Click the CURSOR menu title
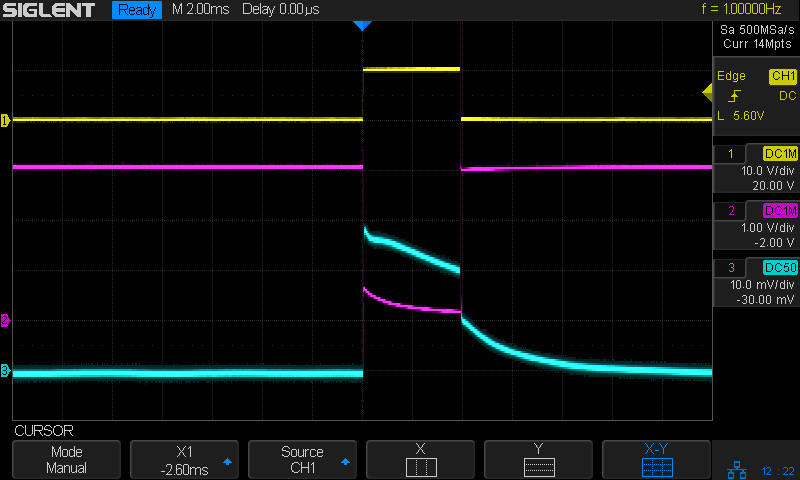 (43, 431)
